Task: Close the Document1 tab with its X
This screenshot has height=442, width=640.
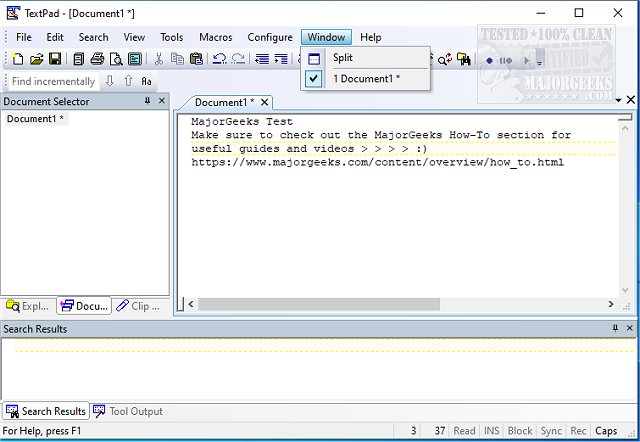Action: 264,102
